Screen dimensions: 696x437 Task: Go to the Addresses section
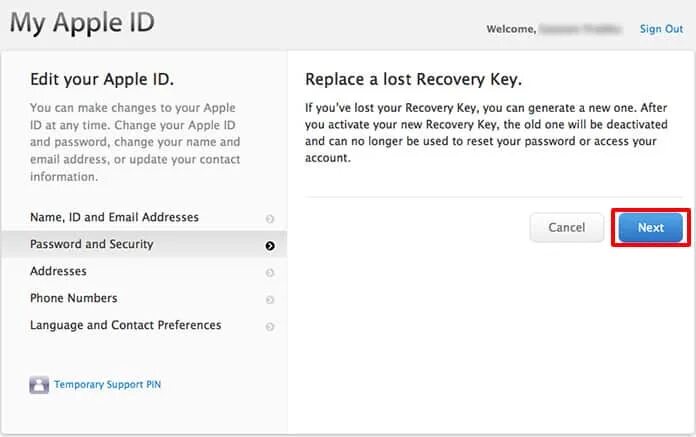[58, 271]
